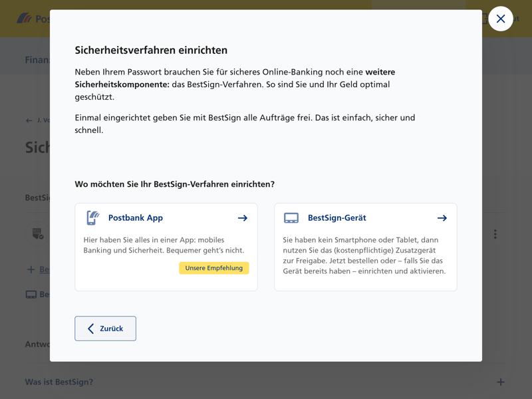
Task: Open the Finanz… navigation menu item
Action: (x=37, y=60)
